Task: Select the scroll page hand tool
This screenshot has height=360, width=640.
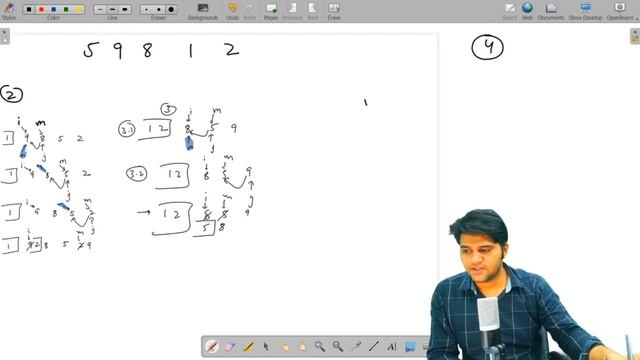Action: (302, 347)
